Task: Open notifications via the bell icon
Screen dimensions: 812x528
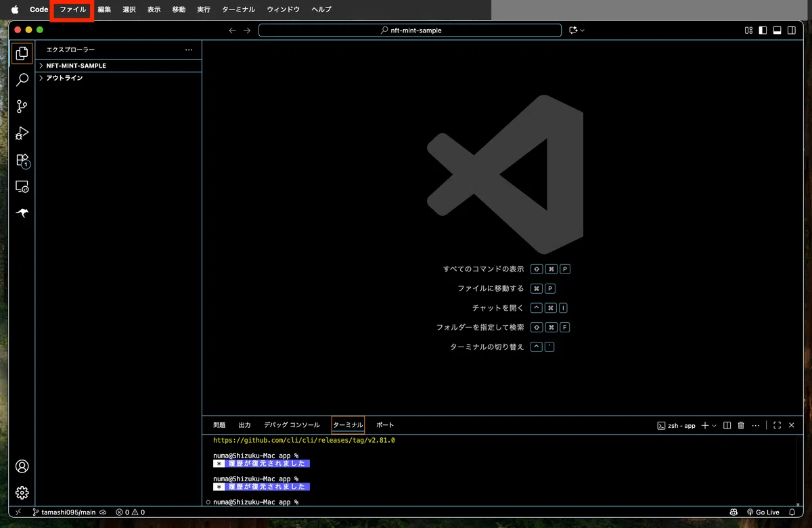Action: click(x=793, y=512)
